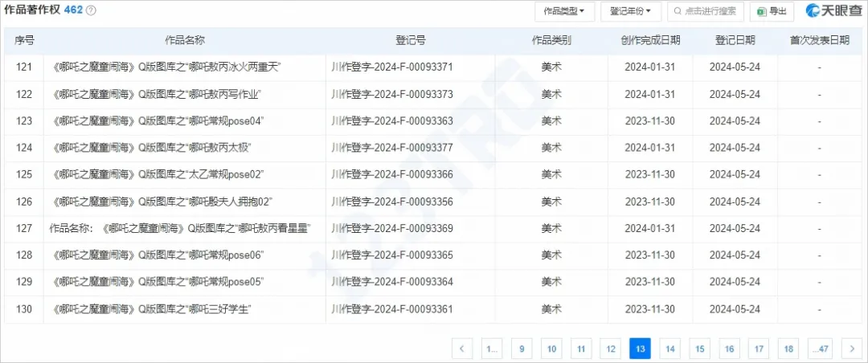Screen dimensions: 868x363
Task: Click work name "哪吒殷夫人拥抱02"
Action: pos(163,202)
